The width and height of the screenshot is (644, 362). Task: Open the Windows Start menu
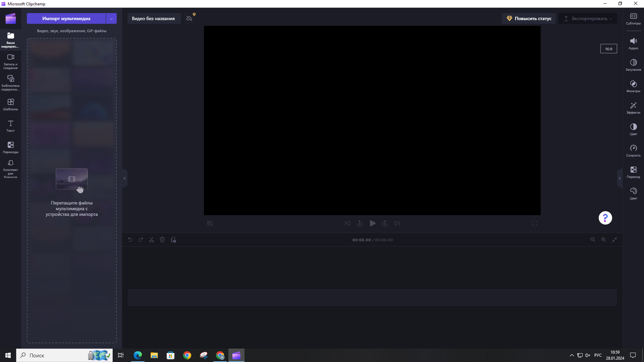point(8,355)
